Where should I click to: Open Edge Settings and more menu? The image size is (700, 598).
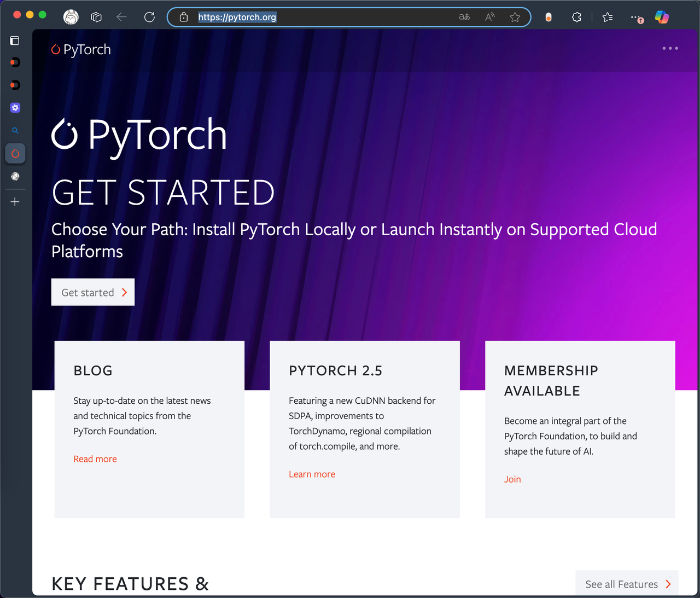click(635, 18)
